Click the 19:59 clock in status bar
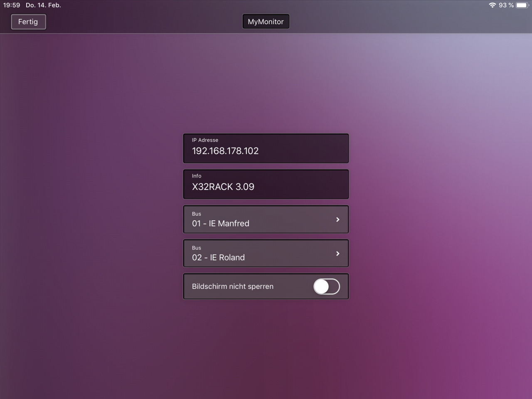This screenshot has width=532, height=399. [x=12, y=5]
